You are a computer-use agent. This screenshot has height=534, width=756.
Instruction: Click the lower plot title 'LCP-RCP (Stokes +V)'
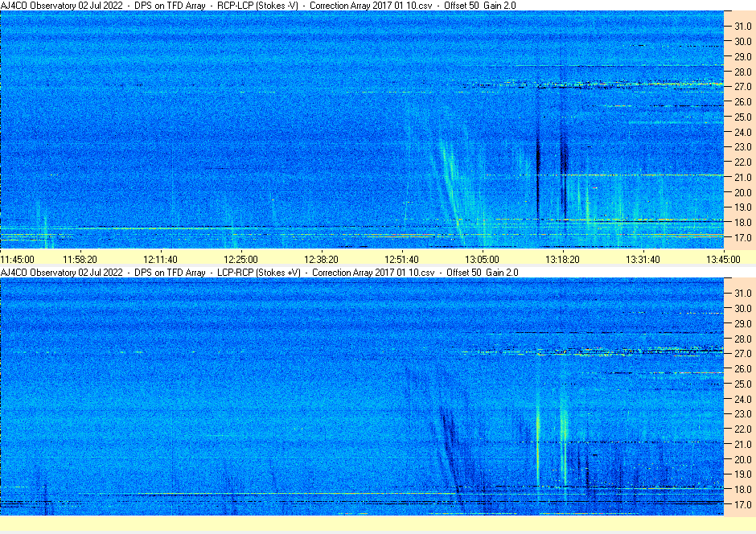coord(258,273)
